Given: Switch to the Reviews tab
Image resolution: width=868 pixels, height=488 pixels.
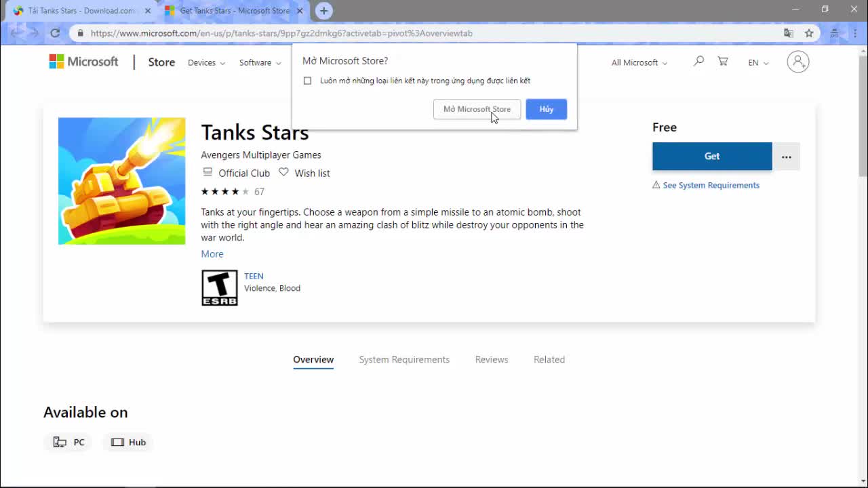Looking at the screenshot, I should point(492,359).
